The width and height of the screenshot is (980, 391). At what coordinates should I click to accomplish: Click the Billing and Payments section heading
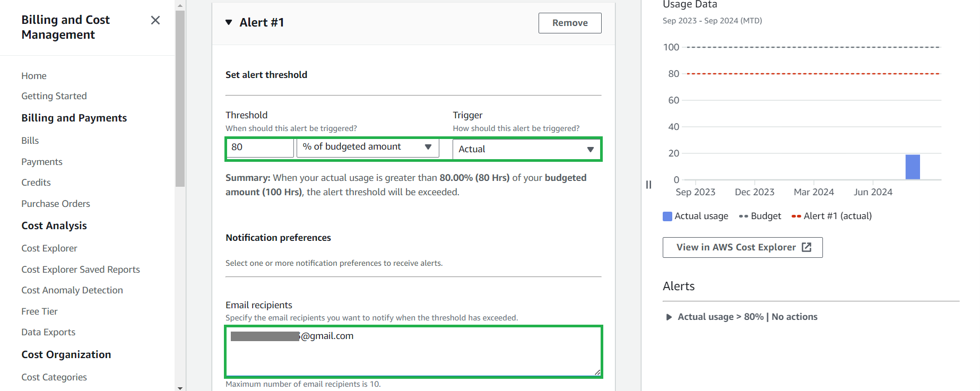pyautogui.click(x=74, y=118)
